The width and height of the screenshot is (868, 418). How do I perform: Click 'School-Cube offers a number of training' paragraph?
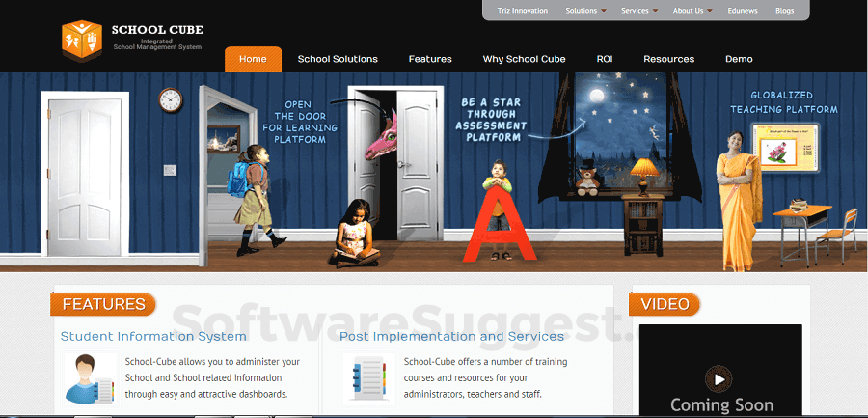pos(485,378)
